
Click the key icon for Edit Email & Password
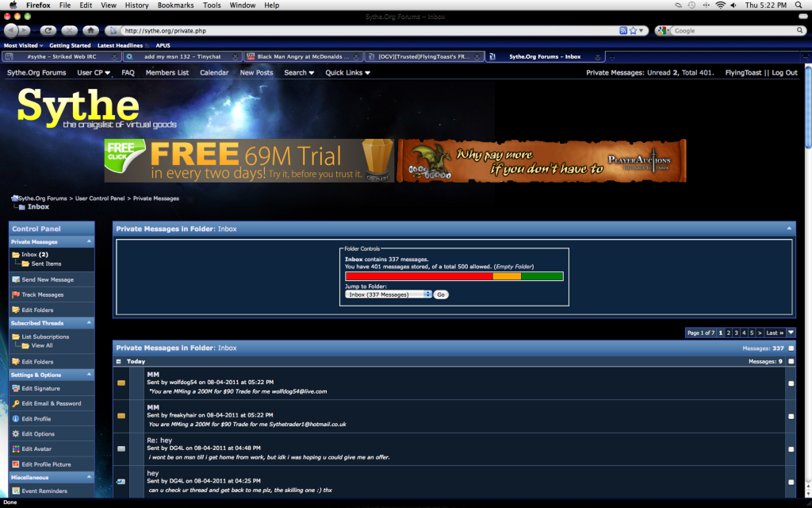coord(16,403)
